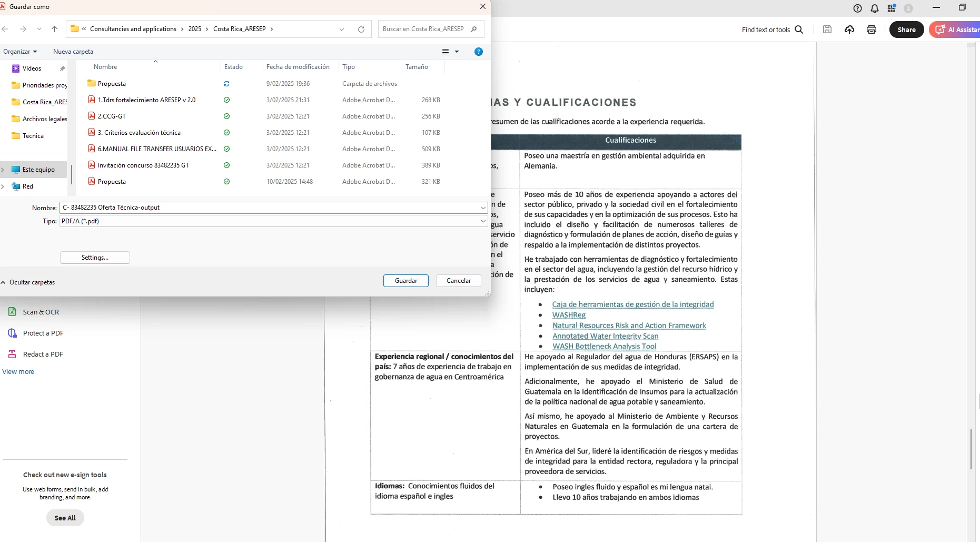
Task: Select Vídeos in the navigation pane
Action: pos(32,68)
